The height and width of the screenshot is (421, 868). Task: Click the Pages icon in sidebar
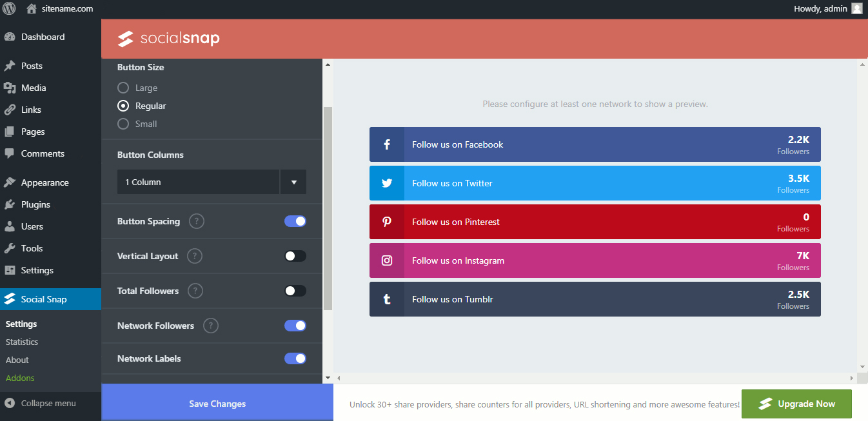tap(10, 132)
